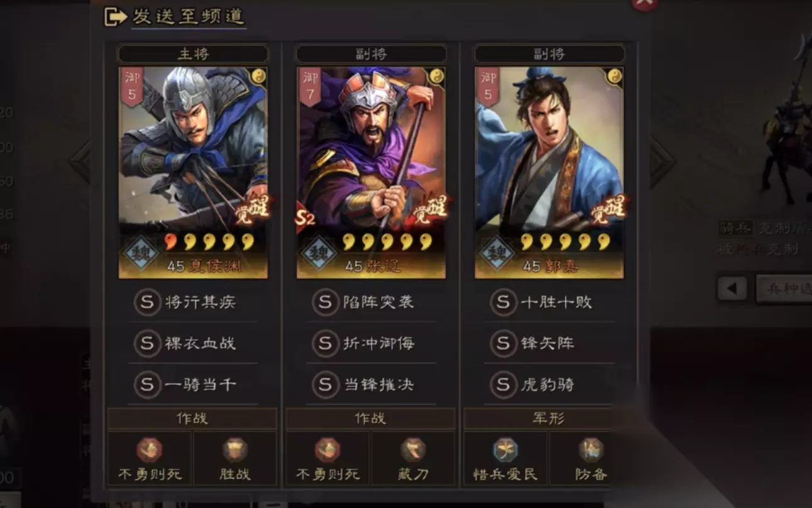Screen dimensions: 812x508
Task: Click the yin-yang icon on 郭嘉 card
Action: (x=614, y=76)
